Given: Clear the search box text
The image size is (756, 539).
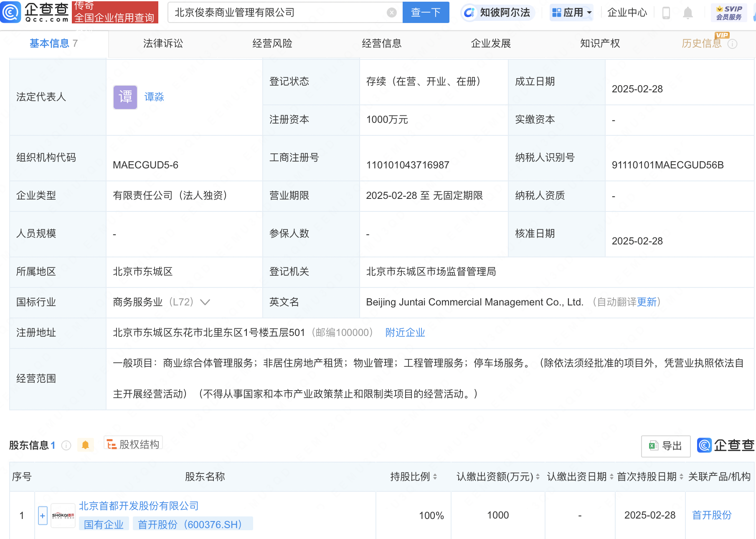Looking at the screenshot, I should [x=391, y=13].
